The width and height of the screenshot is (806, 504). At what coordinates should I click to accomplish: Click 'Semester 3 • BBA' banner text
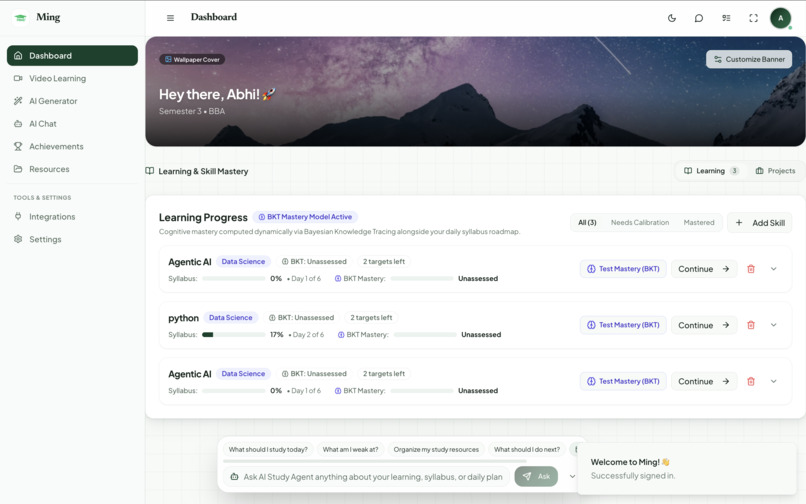pos(192,111)
